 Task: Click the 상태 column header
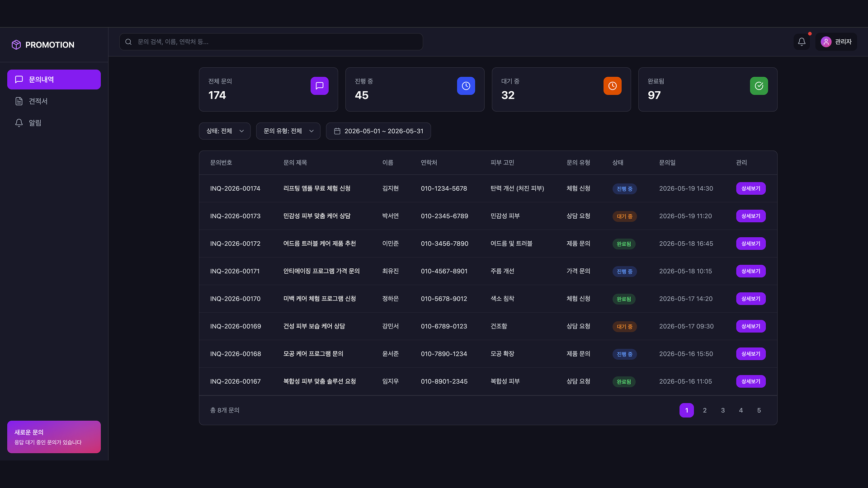[x=618, y=163]
